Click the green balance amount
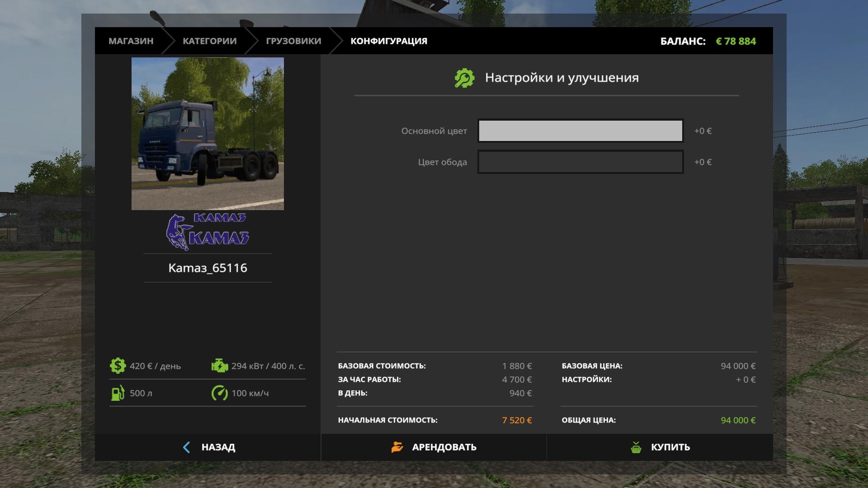 tap(735, 41)
